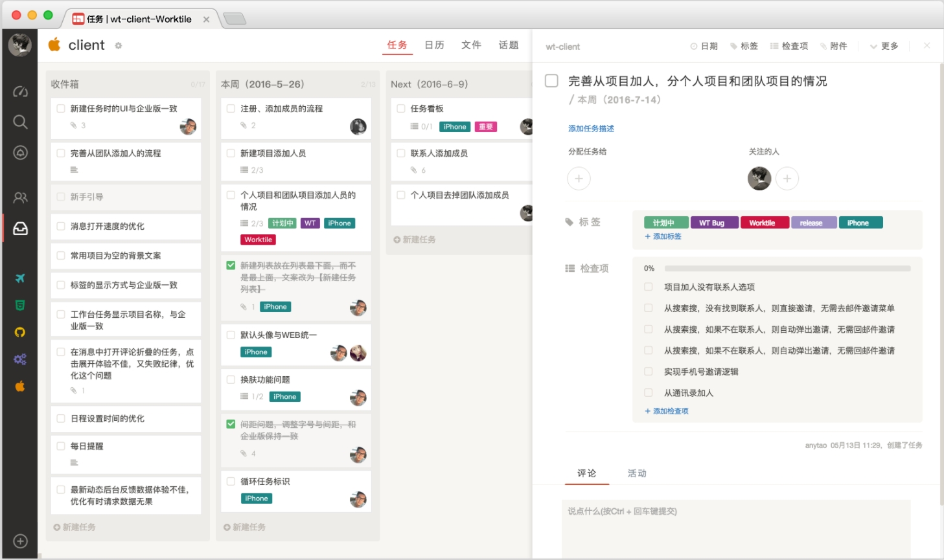The image size is (944, 560).
Task: Click the 添加标签 link
Action: pos(663,236)
